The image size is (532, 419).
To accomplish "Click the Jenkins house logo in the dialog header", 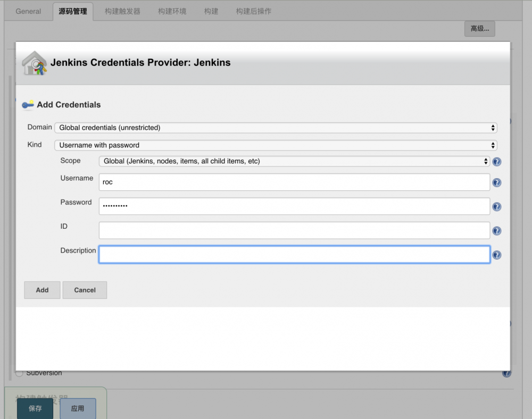I will [34, 62].
